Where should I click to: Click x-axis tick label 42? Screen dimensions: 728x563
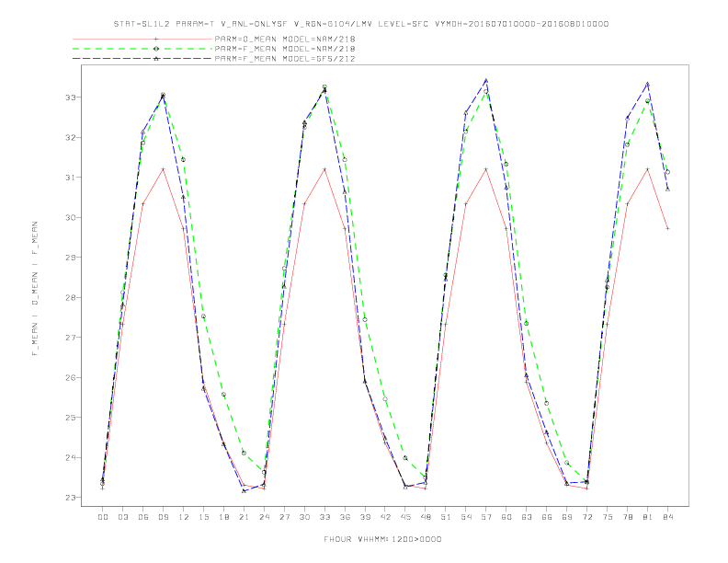tap(385, 517)
